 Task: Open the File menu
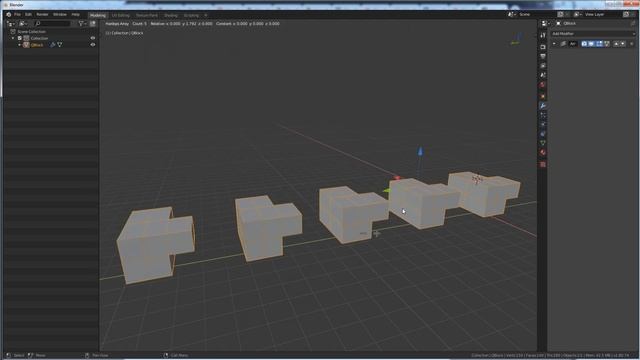pos(17,14)
